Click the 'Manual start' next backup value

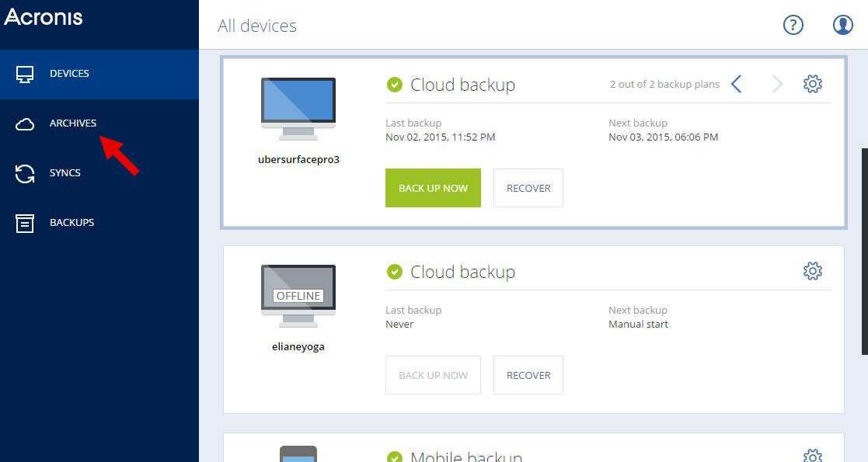point(638,325)
